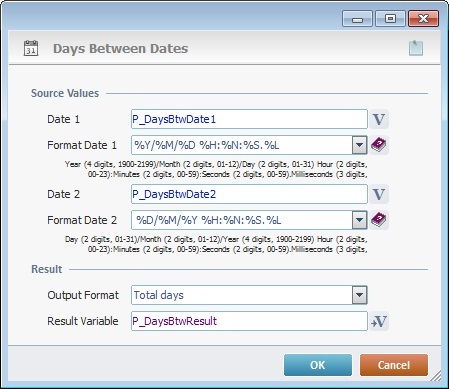This screenshot has height=389, width=449.
Task: Open format help book for Format Date 2
Action: [x=379, y=220]
